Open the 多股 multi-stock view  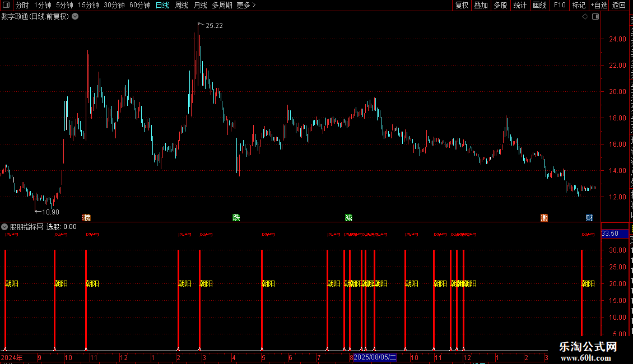500,5
